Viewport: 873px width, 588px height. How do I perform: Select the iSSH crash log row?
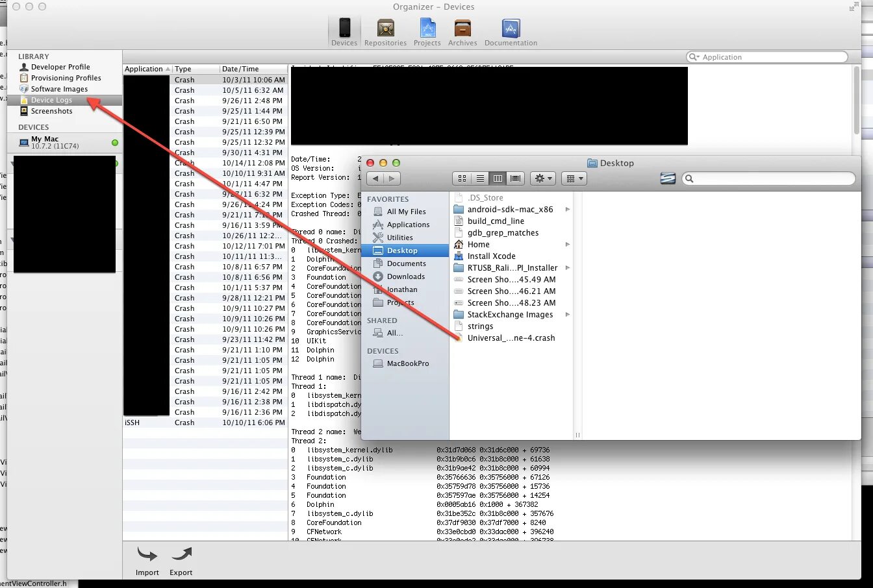click(205, 423)
